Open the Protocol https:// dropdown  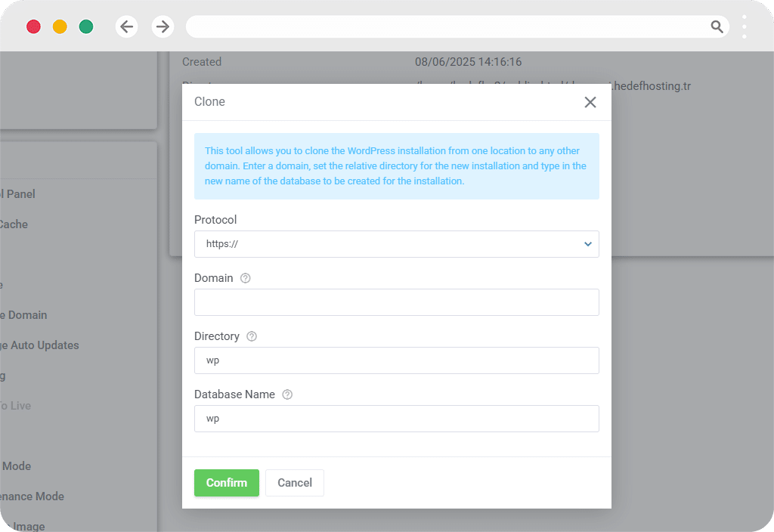point(396,244)
